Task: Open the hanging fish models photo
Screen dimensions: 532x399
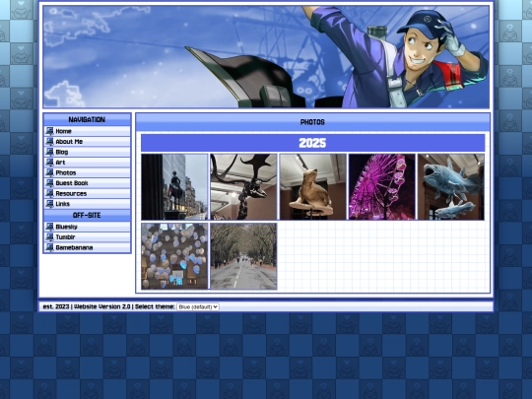Action: coord(451,187)
